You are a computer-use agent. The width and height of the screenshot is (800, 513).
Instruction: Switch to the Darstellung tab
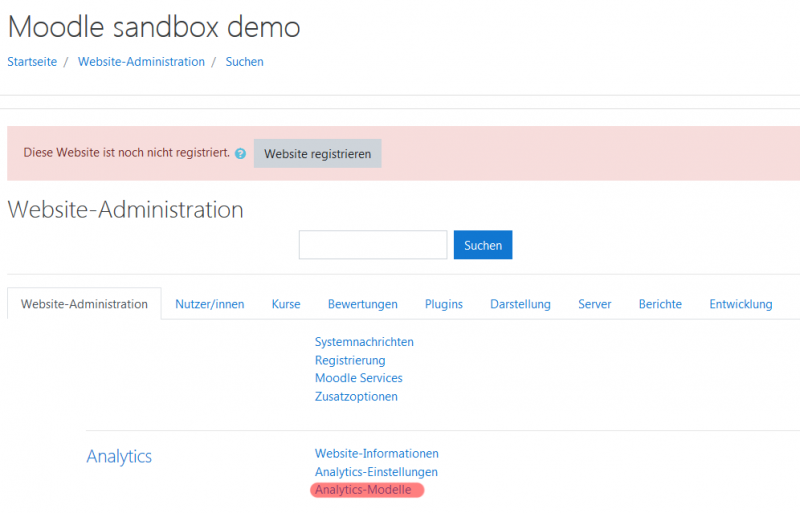pos(520,304)
